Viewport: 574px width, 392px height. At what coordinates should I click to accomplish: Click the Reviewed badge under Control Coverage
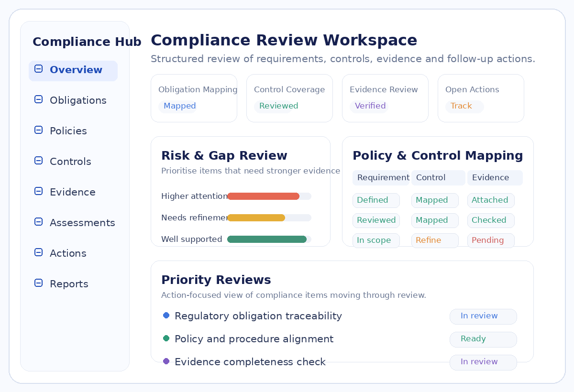point(277,107)
